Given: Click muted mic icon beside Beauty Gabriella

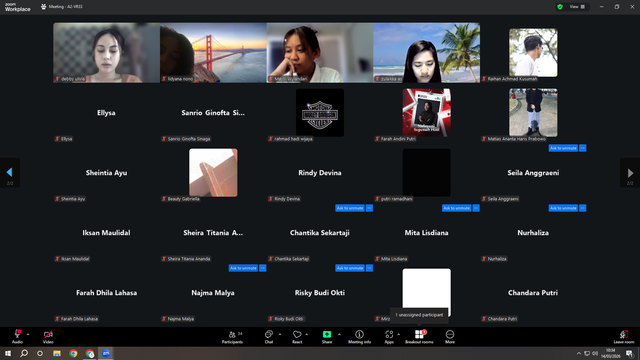Looking at the screenshot, I should click(164, 199).
